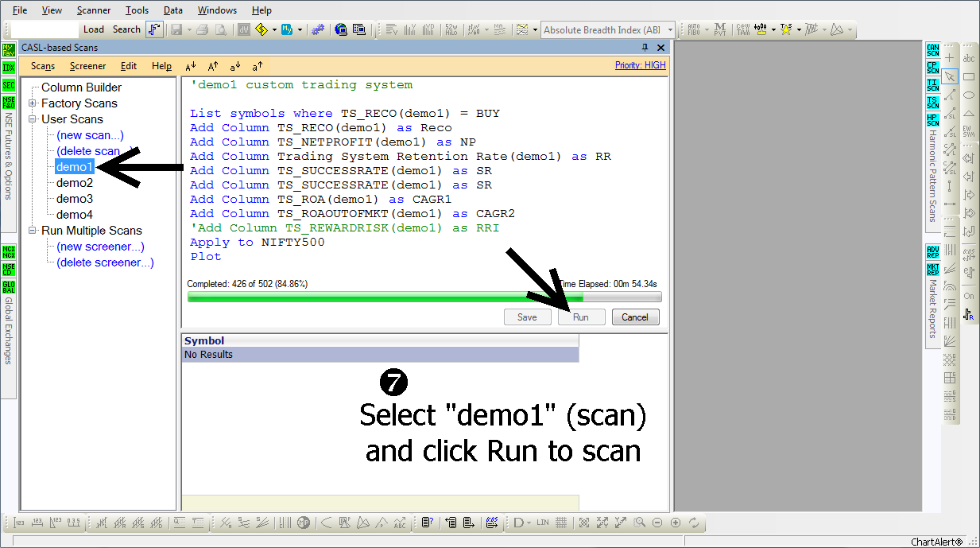Click the scan progress bar
The image size is (980, 548).
point(424,297)
